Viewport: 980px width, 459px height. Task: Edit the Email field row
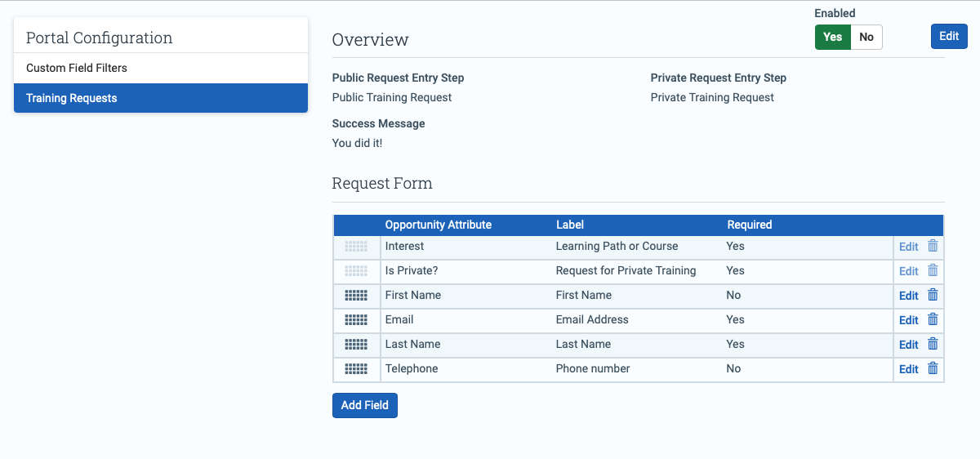(x=909, y=320)
